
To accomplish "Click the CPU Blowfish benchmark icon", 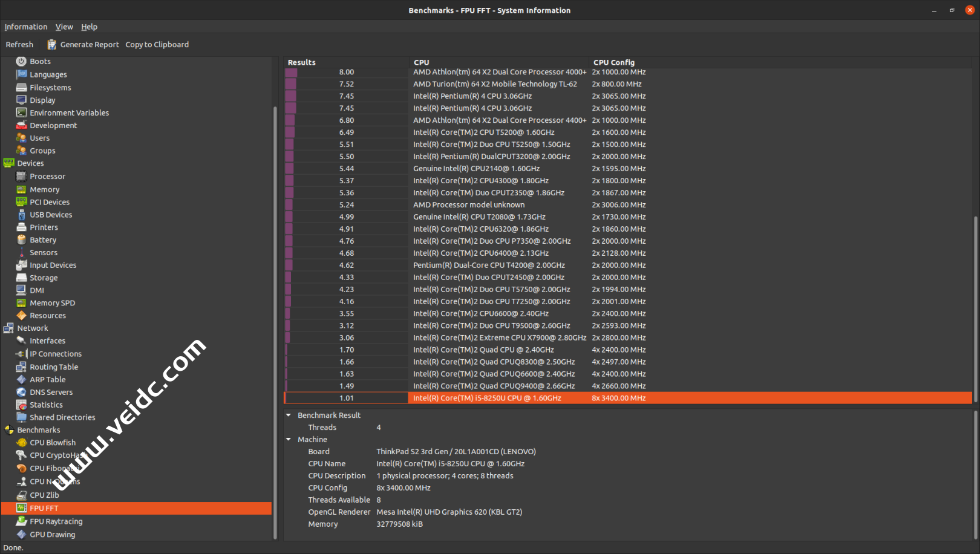I will pos(21,443).
